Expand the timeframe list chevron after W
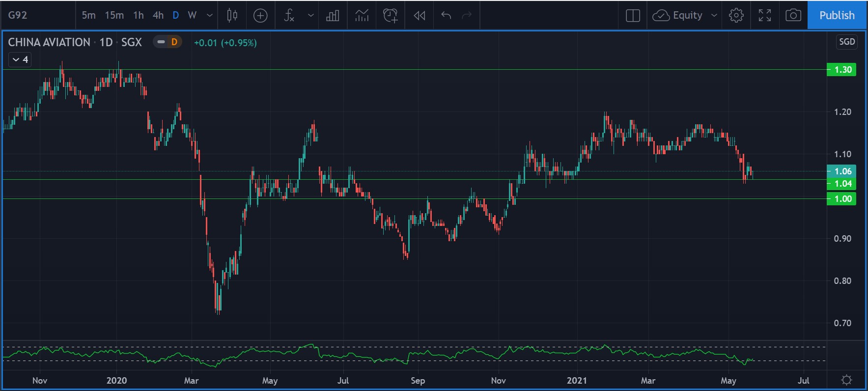This screenshot has width=868, height=391. point(210,15)
